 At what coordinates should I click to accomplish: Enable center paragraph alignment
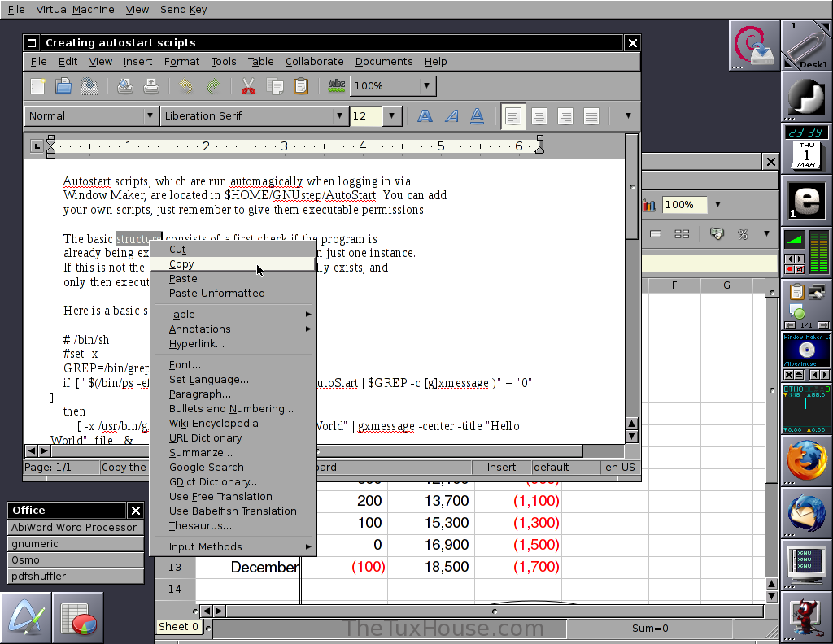(x=539, y=116)
